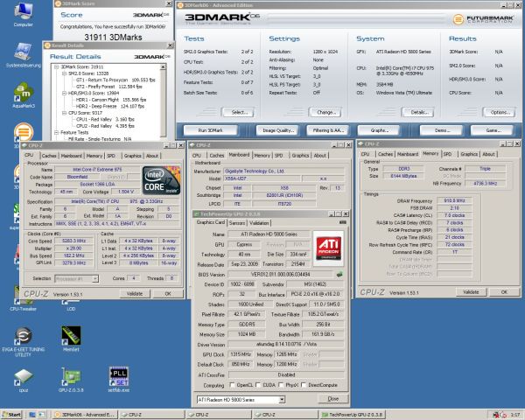Open the Validation tab in GPU-Z
Image resolution: width=525 pixels, height=420 pixels.
click(x=259, y=223)
